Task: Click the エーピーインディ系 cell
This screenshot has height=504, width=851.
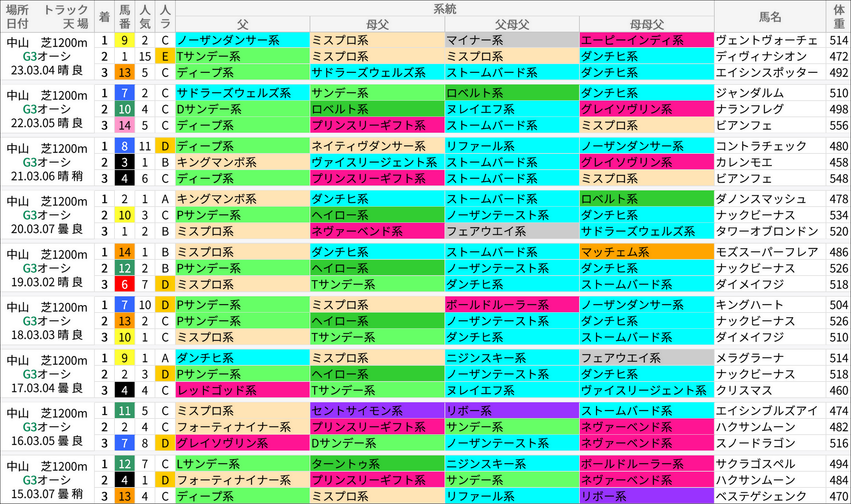Action: (x=647, y=40)
